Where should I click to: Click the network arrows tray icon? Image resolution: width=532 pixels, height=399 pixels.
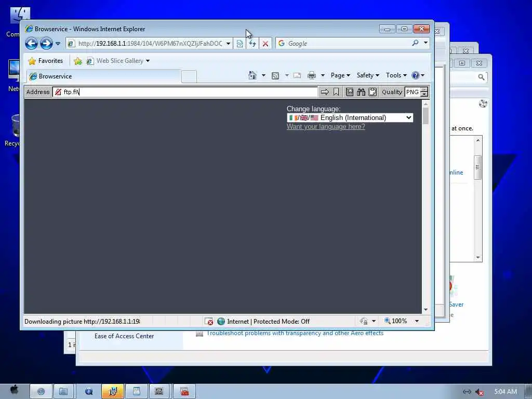point(467,392)
